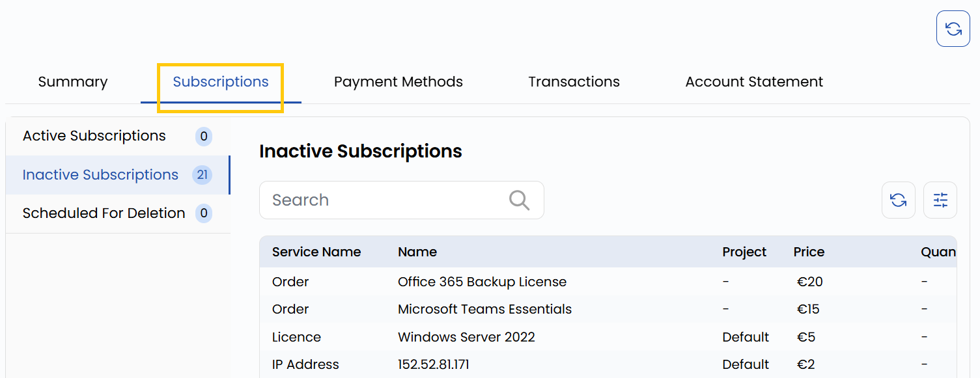Refresh the subscriptions list beside the search bar
980x378 pixels.
[899, 200]
